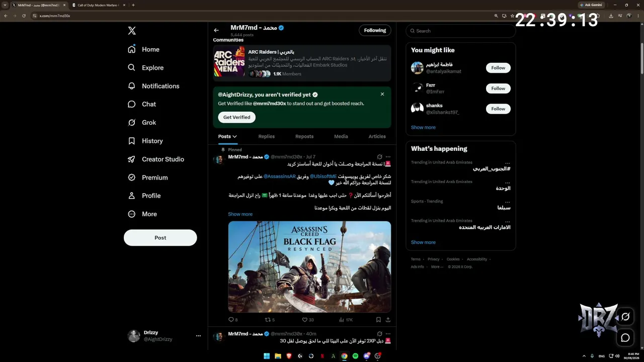Dismiss the verification promo banner
The height and width of the screenshot is (362, 644).
(382, 94)
